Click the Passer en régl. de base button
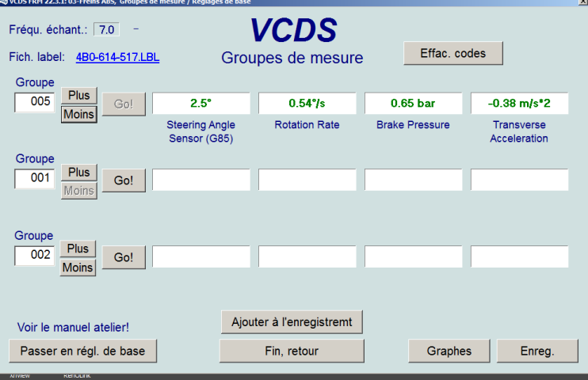 tap(83, 351)
